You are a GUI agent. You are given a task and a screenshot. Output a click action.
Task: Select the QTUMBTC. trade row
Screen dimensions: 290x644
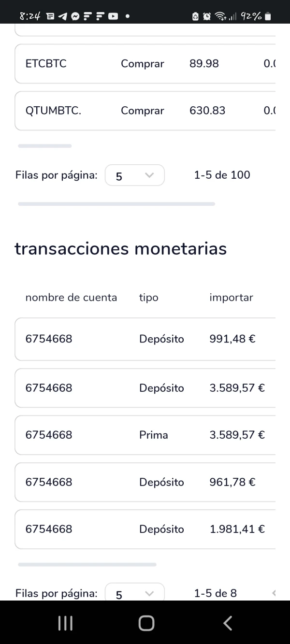[x=145, y=111]
